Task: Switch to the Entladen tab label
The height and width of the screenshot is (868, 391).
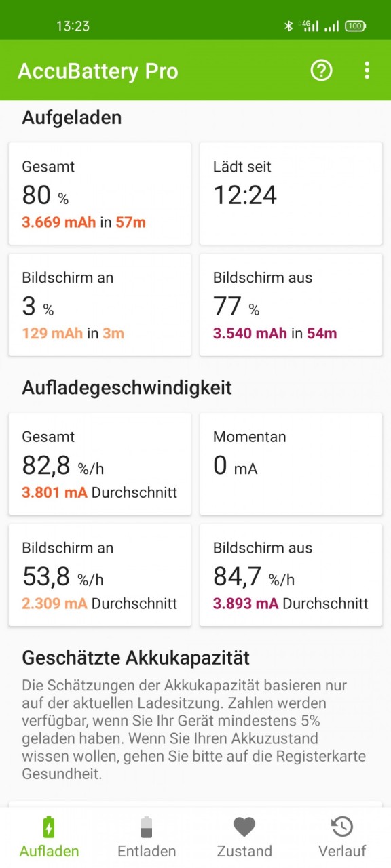Action: coord(147,851)
